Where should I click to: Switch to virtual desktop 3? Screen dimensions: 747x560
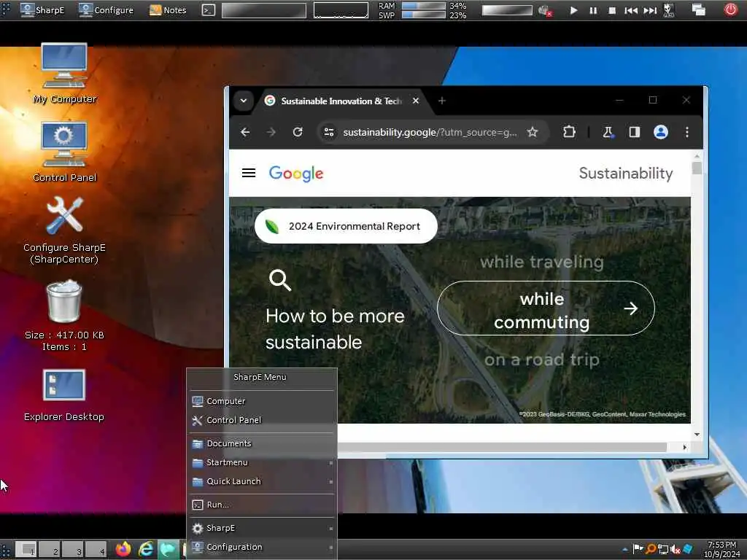[x=74, y=550]
